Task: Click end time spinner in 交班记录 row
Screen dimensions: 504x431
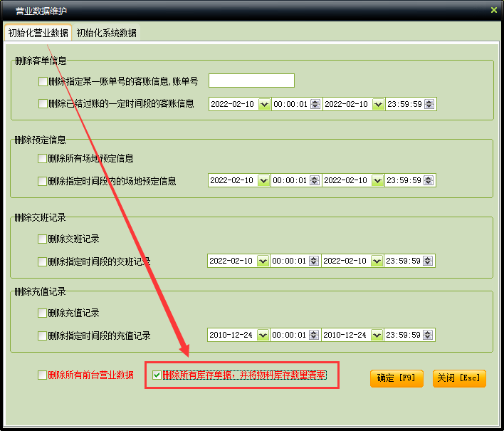Action: (x=428, y=261)
